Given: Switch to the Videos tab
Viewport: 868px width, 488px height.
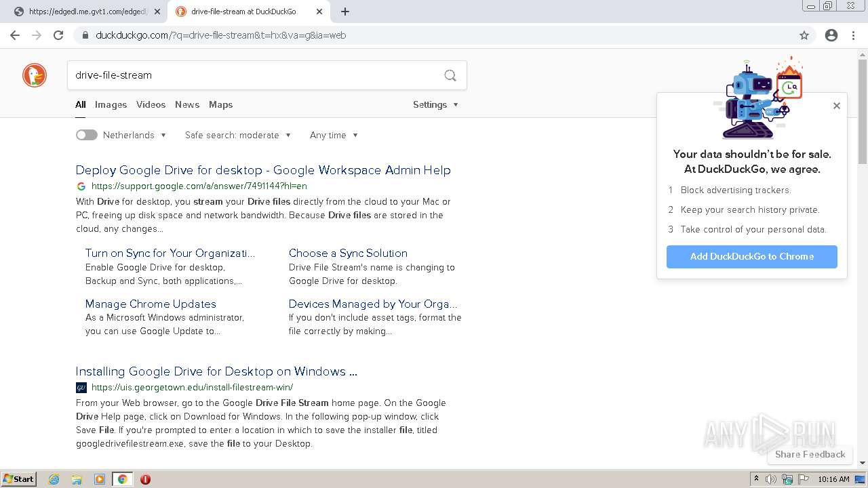Looking at the screenshot, I should pyautogui.click(x=151, y=104).
